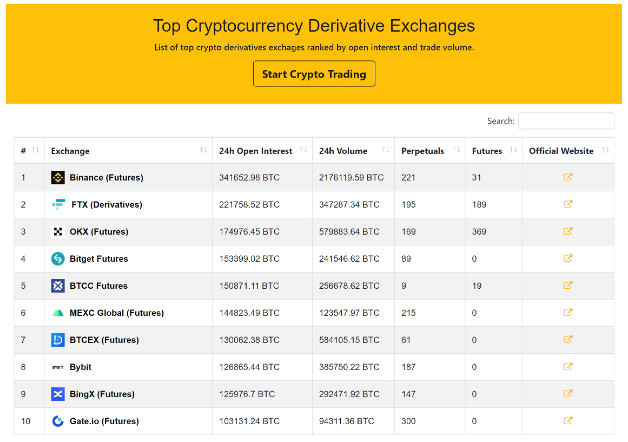The width and height of the screenshot is (628, 442).
Task: Select the 2176119.59 BTC volume cell
Action: click(x=351, y=177)
